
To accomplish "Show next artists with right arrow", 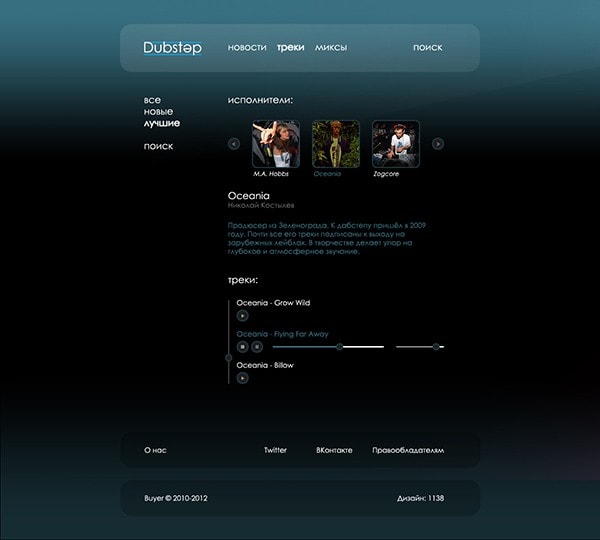I will coord(438,144).
